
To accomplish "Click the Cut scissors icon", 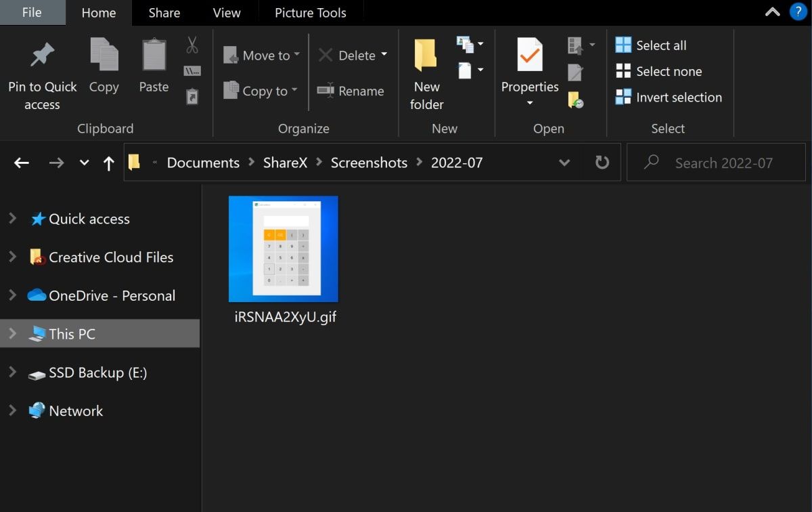I will [x=191, y=45].
